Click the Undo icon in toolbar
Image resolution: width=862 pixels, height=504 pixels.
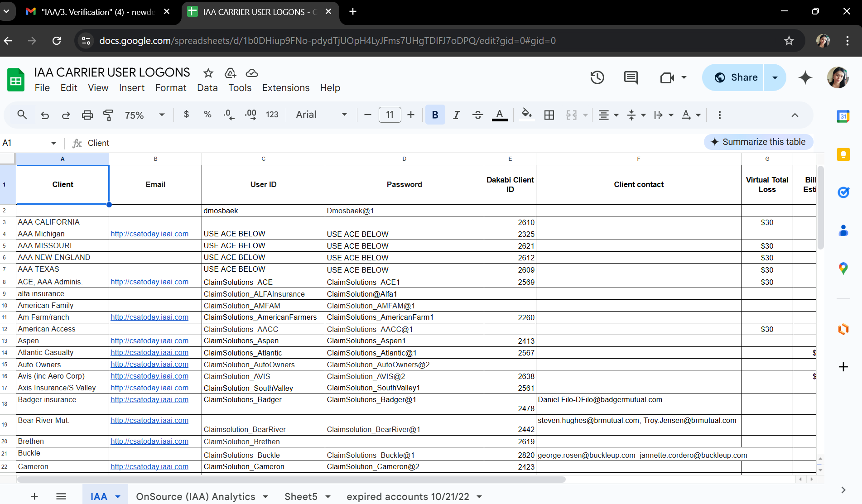pos(45,115)
